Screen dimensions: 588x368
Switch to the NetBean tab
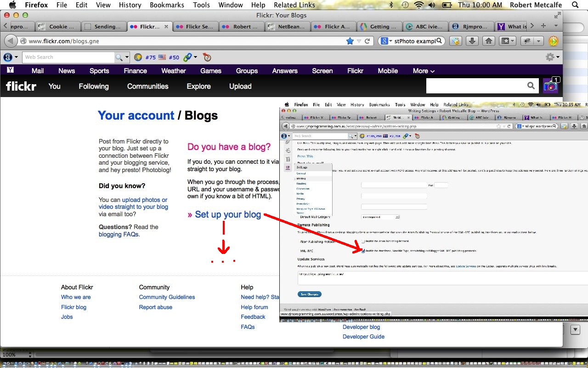tap(287, 27)
